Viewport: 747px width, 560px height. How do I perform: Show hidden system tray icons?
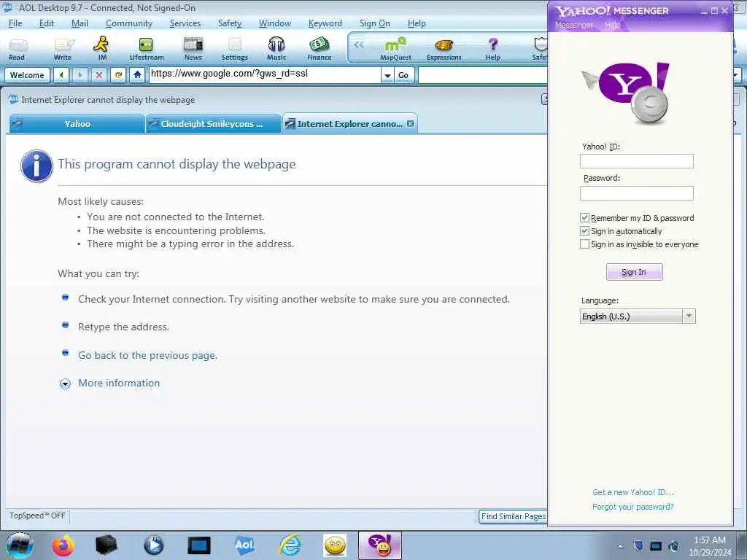(620, 546)
